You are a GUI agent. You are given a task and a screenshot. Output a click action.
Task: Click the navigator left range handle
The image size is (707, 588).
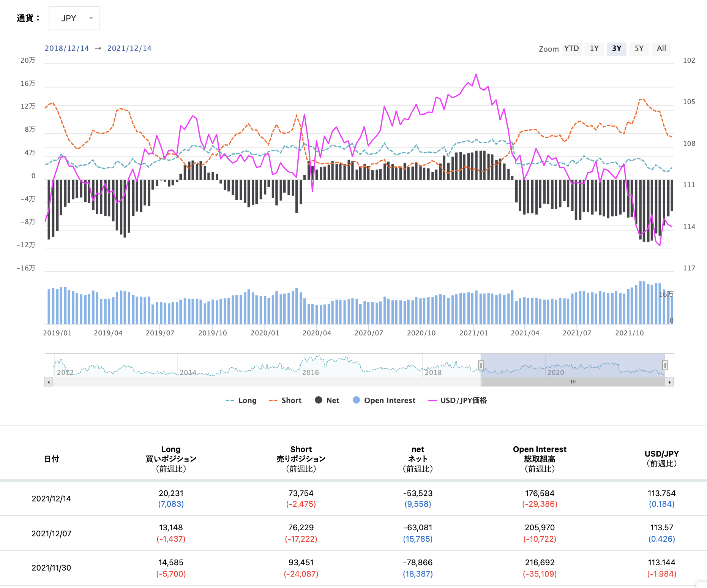tap(481, 365)
